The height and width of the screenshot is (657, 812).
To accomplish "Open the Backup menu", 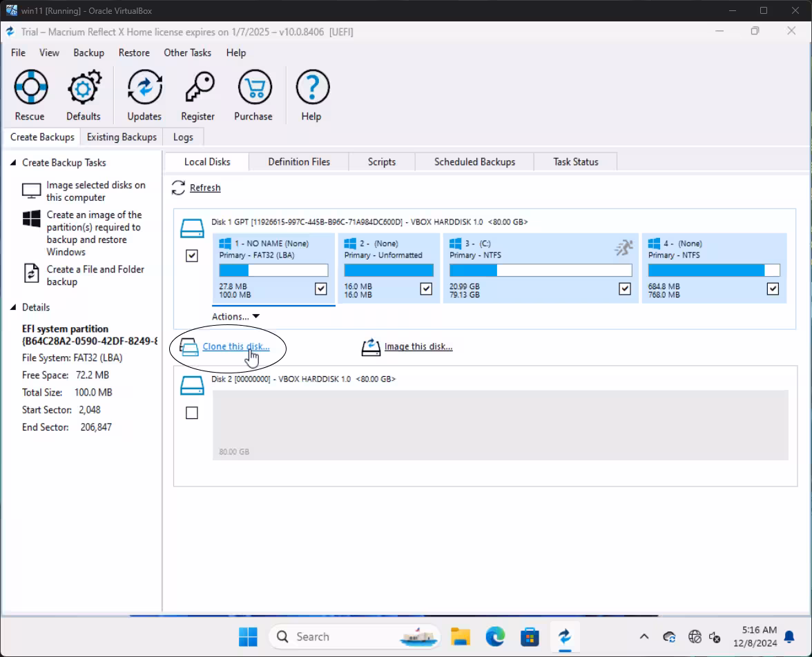I will click(88, 53).
